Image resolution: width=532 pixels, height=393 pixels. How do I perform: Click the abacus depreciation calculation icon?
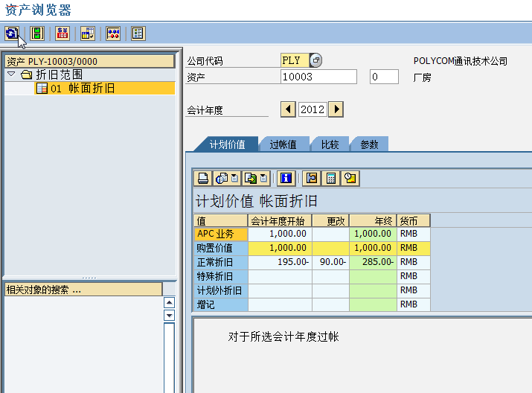click(x=113, y=33)
